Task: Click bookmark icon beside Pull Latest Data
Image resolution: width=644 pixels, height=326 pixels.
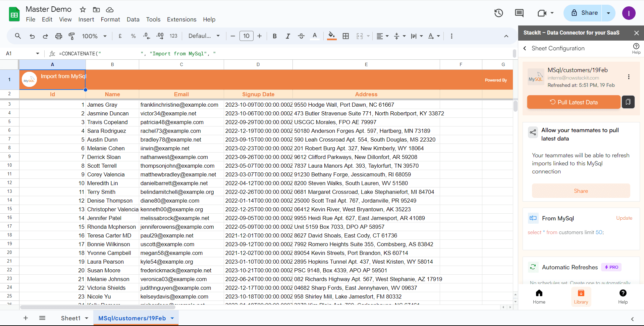Action: [x=628, y=102]
